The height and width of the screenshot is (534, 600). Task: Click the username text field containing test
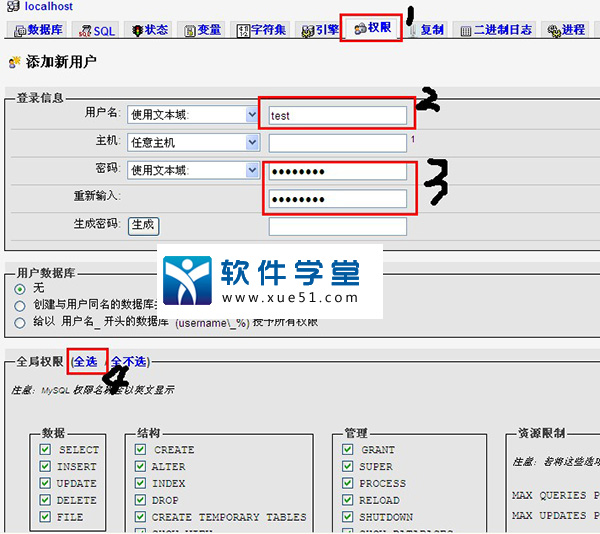pos(337,115)
